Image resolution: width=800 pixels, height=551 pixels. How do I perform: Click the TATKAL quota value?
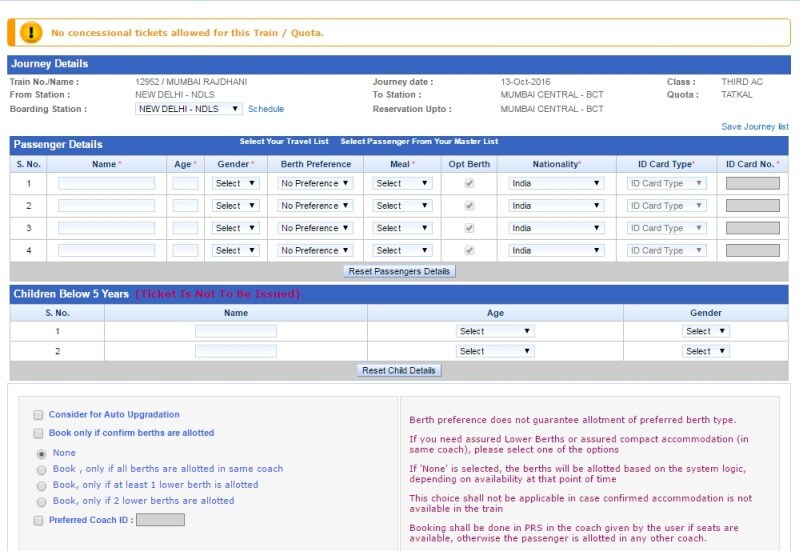pyautogui.click(x=737, y=94)
